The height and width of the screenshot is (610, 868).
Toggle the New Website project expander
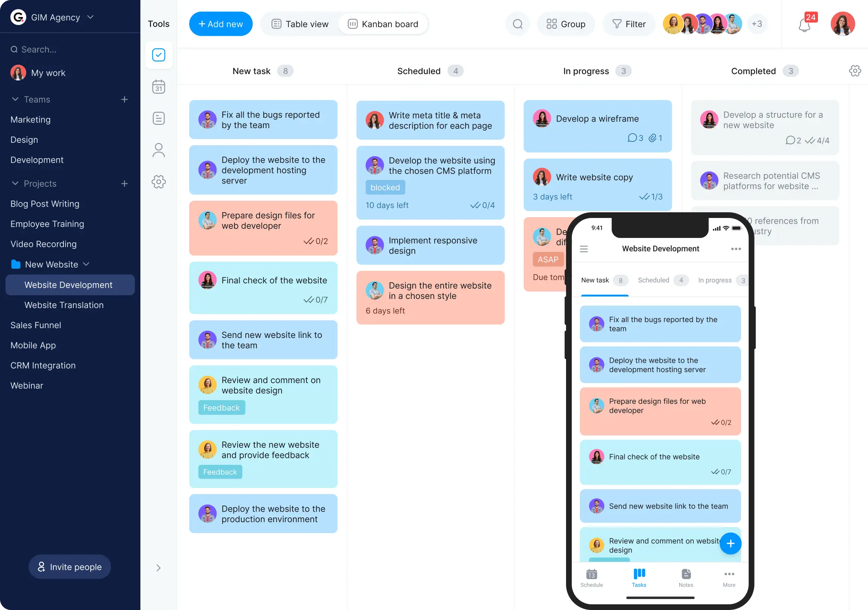[86, 264]
